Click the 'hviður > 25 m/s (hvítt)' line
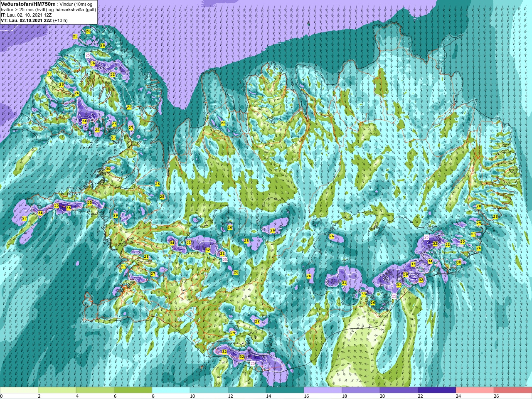The image size is (532, 399). point(25,10)
